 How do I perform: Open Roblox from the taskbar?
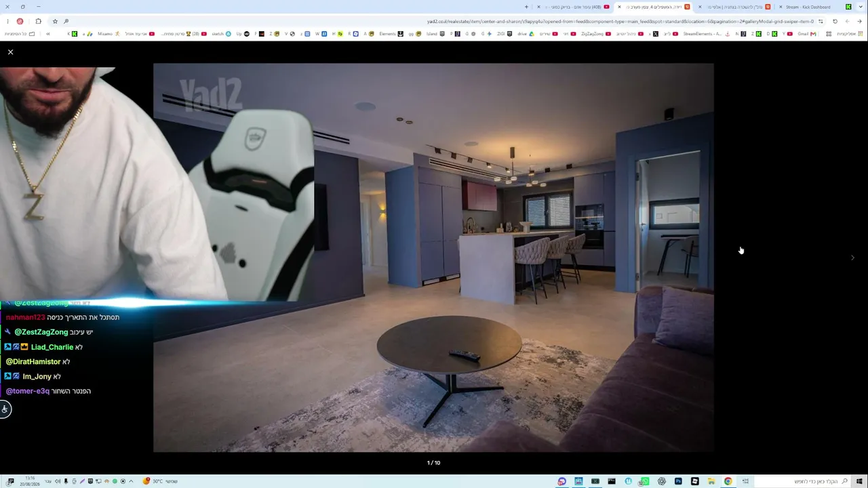coord(694,481)
